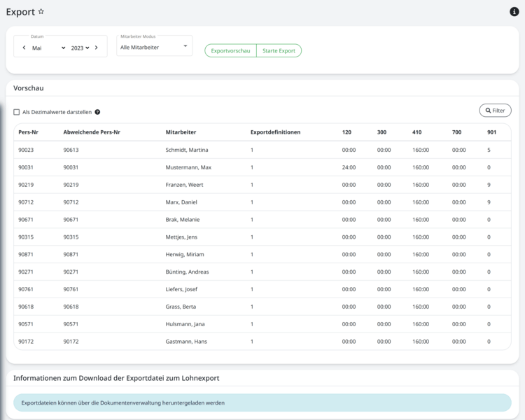Go to previous month with left arrow
This screenshot has width=525, height=420.
coord(24,48)
